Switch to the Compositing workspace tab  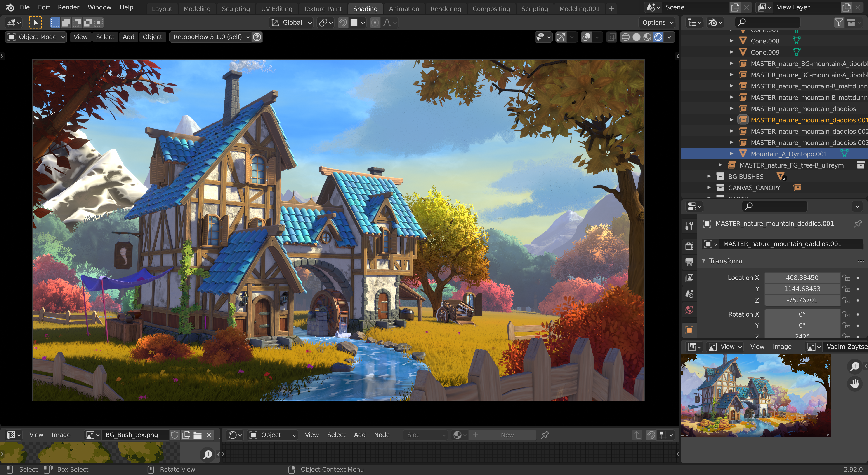tap(491, 9)
